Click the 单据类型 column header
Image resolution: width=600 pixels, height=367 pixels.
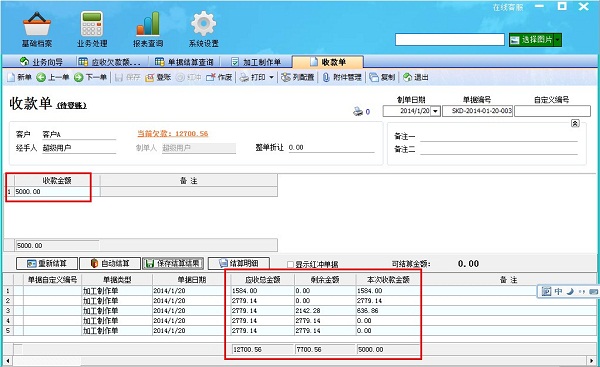pos(117,280)
